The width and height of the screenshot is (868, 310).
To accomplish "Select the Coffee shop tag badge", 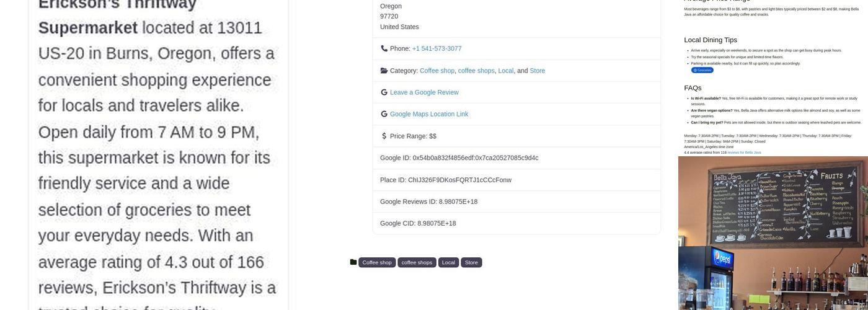I will click(377, 262).
